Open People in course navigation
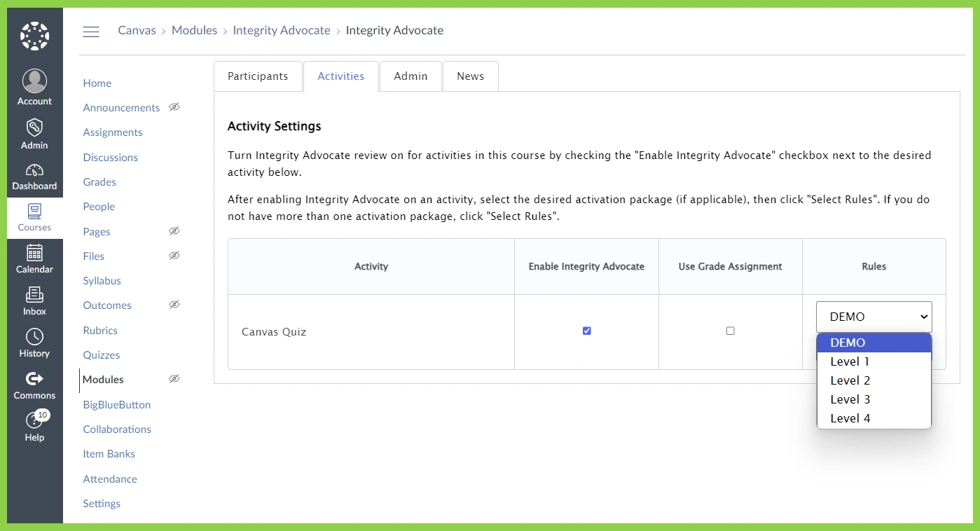The image size is (980, 531). pos(99,206)
